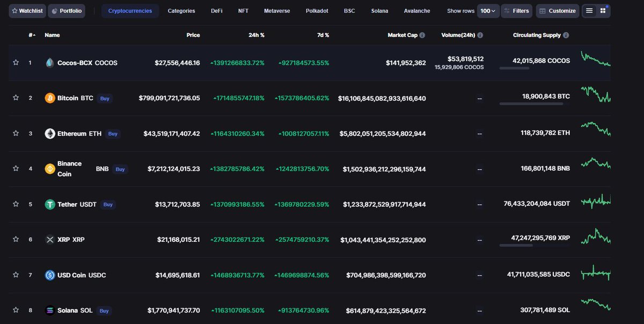644x324 pixels.
Task: Select the Categories tab
Action: pyautogui.click(x=181, y=11)
